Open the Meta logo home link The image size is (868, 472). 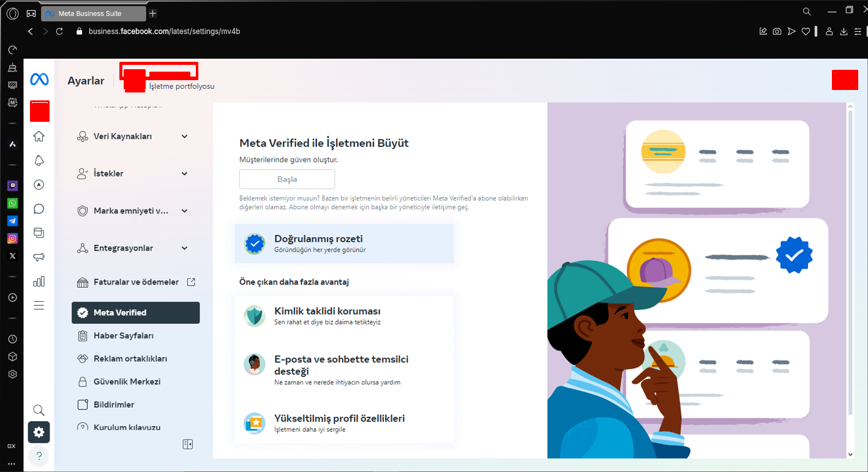coord(39,80)
